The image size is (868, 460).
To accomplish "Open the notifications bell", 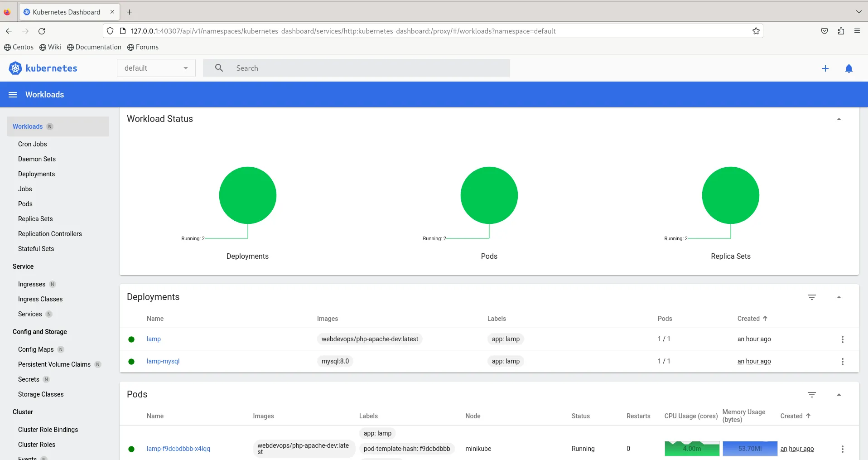I will [x=849, y=68].
